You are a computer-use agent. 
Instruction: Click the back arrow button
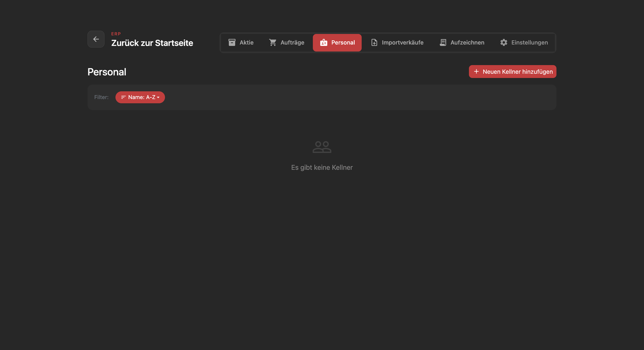[x=96, y=39]
